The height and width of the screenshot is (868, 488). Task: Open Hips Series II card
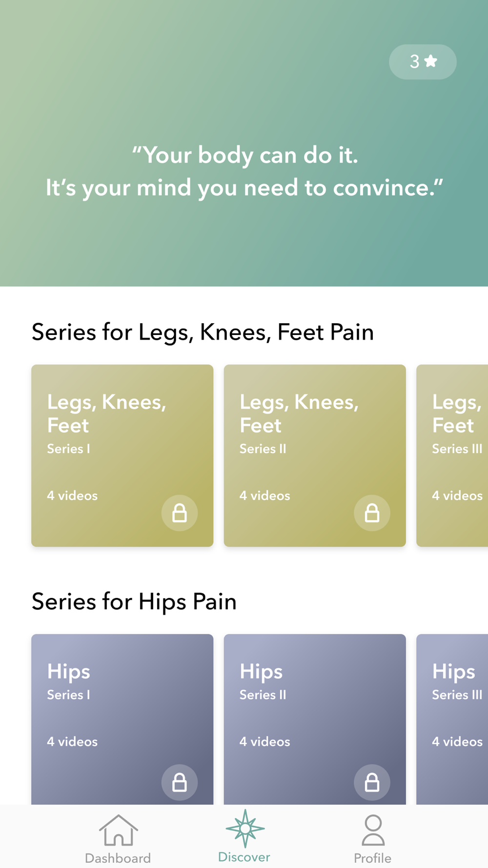pyautogui.click(x=315, y=720)
